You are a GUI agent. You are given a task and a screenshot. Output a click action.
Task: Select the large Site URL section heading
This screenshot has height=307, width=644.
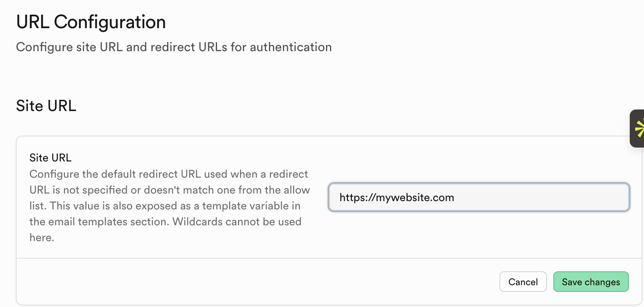(x=46, y=106)
